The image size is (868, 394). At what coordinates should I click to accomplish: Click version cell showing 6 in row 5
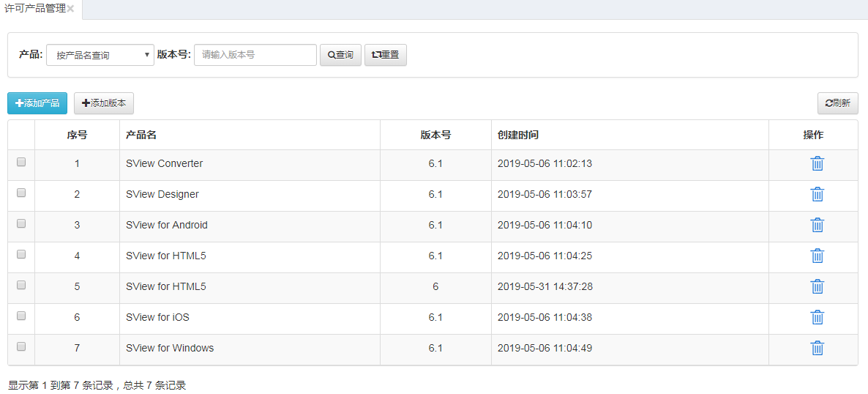point(435,286)
